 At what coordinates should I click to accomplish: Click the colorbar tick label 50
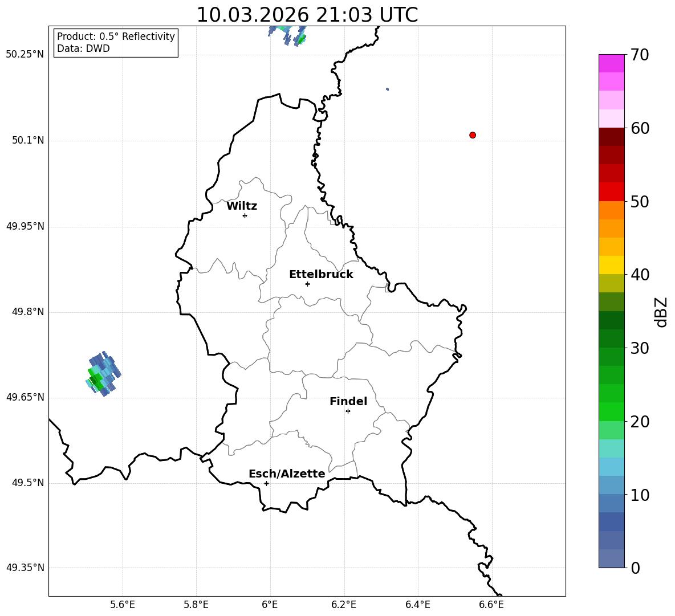pos(640,202)
